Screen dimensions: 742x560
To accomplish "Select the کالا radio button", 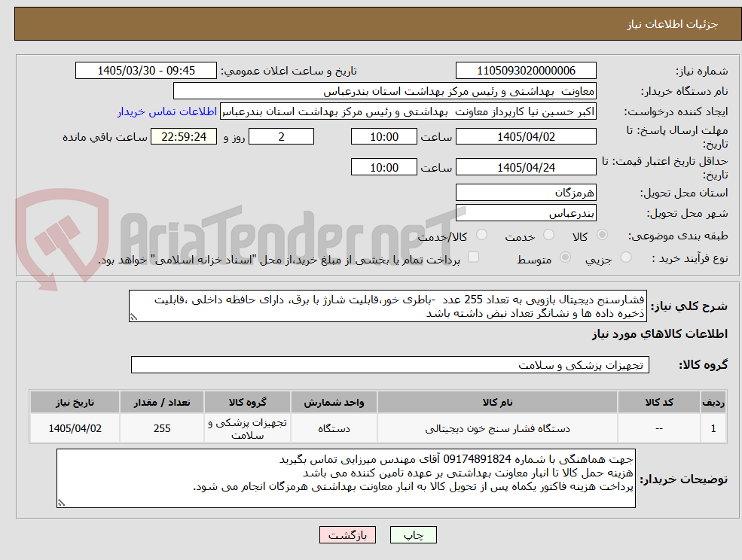I will [603, 235].
